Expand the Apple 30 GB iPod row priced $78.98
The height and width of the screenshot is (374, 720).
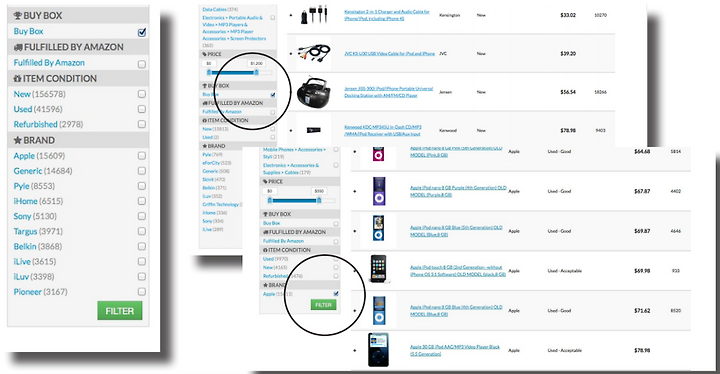354,351
